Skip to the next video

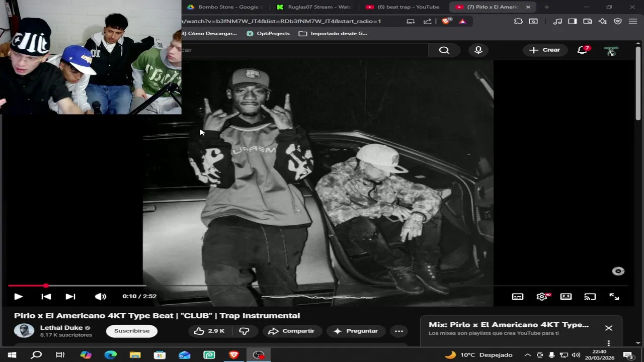[70, 297]
